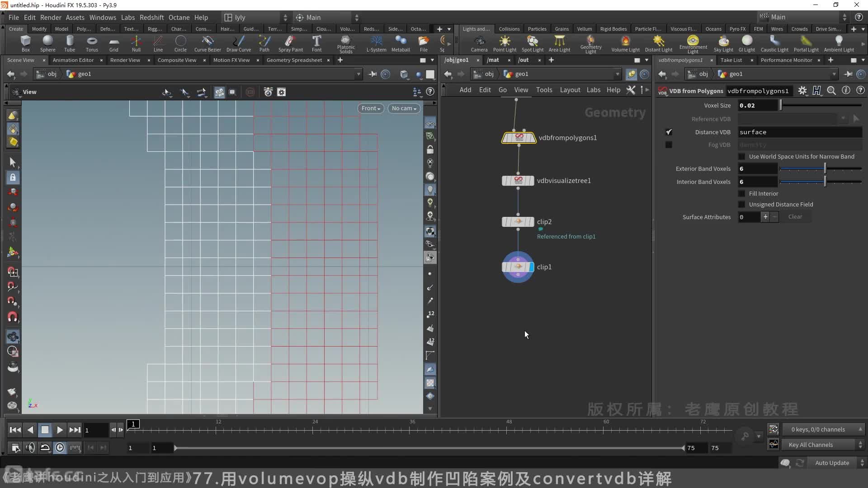Open the Redshift menu
The width and height of the screenshot is (868, 488).
pos(151,17)
